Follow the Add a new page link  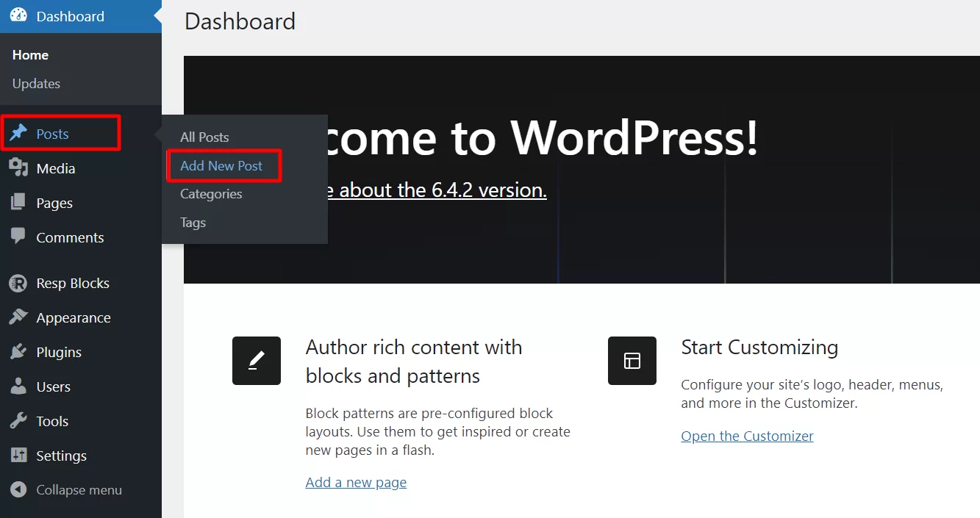click(x=356, y=483)
